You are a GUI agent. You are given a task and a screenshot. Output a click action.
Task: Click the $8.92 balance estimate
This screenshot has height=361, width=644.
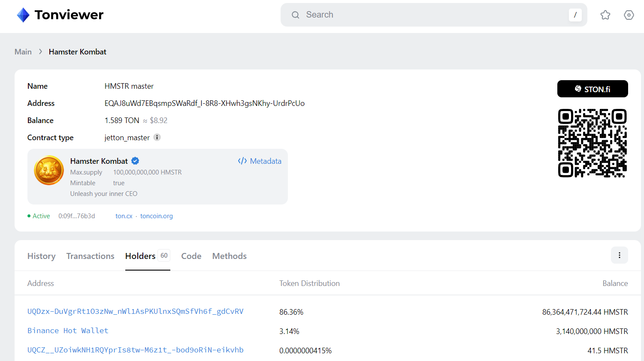pyautogui.click(x=159, y=120)
